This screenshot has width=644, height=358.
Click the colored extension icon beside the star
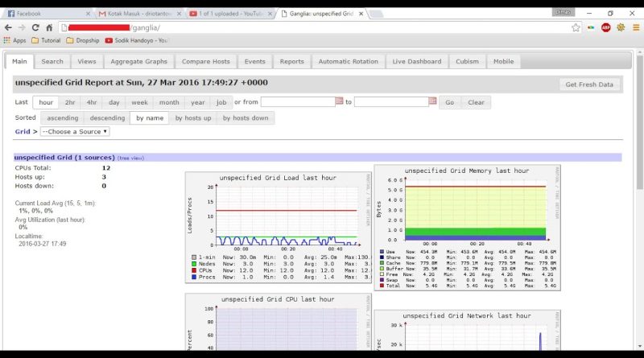point(591,27)
